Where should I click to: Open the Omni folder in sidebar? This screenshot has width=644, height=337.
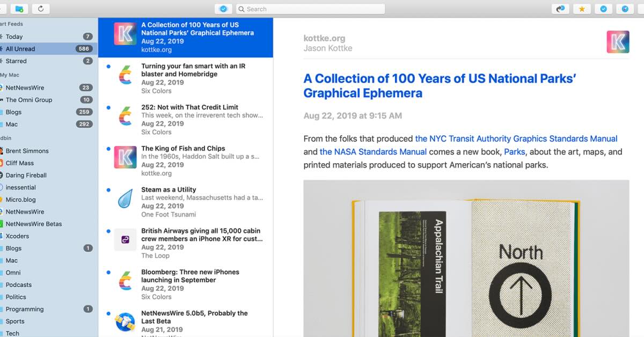tap(49, 273)
